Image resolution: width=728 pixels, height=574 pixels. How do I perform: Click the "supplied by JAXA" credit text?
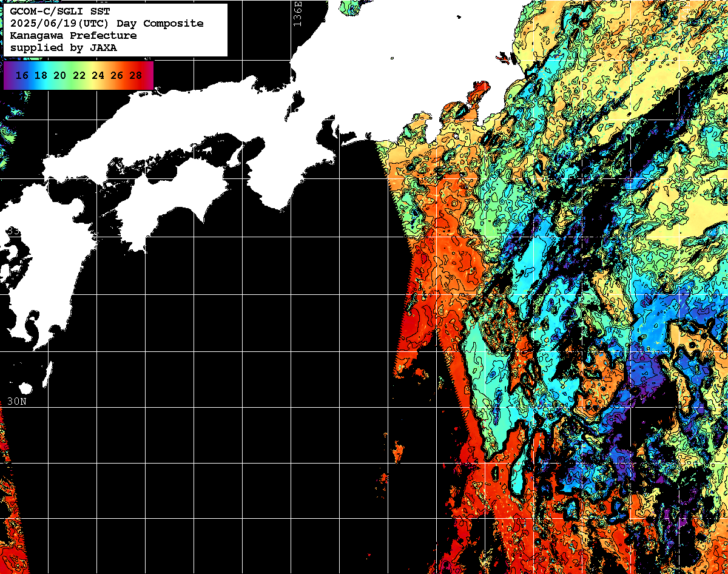pos(64,48)
